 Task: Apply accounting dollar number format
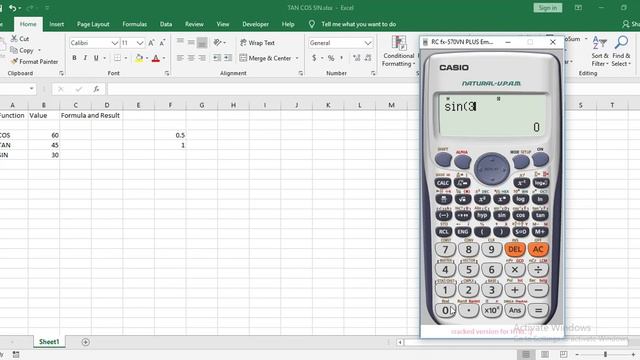click(314, 58)
